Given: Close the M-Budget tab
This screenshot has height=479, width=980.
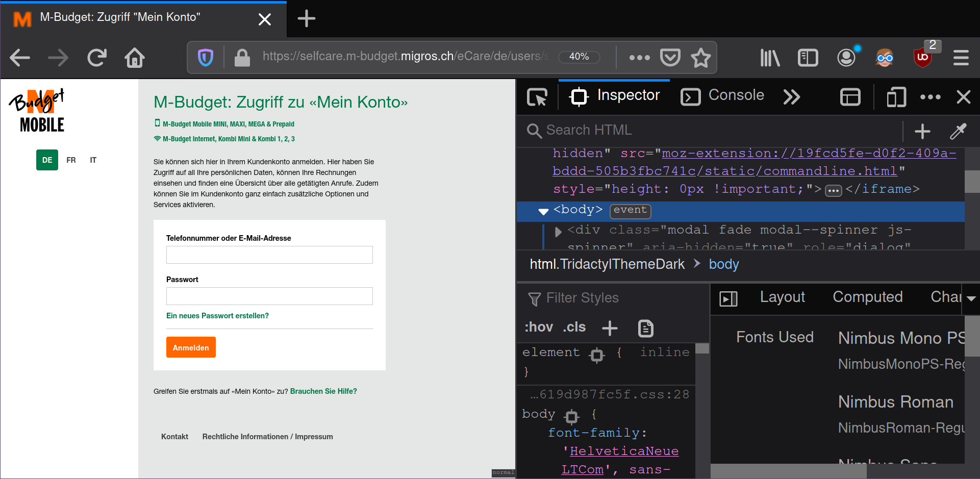Looking at the screenshot, I should coord(265,19).
